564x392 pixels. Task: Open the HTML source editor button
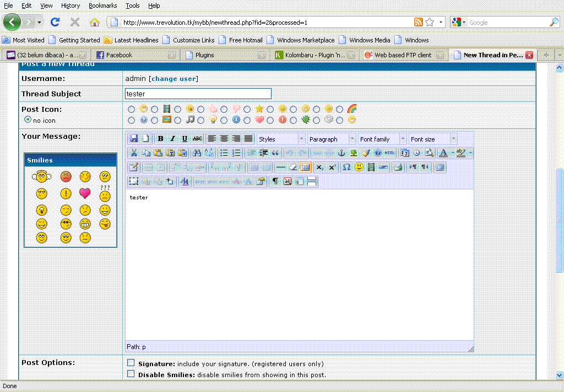(x=390, y=153)
